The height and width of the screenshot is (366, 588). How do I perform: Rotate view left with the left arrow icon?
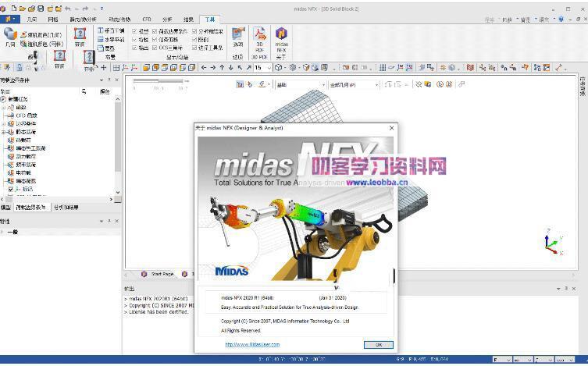pyautogui.click(x=204, y=67)
